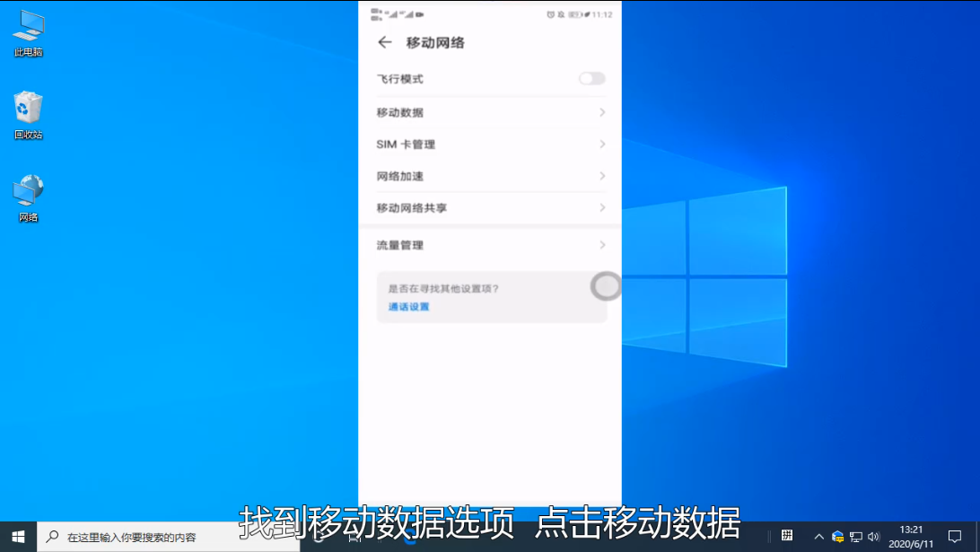The width and height of the screenshot is (980, 552).
Task: Open the 流量管理 menu item
Action: coord(400,245)
